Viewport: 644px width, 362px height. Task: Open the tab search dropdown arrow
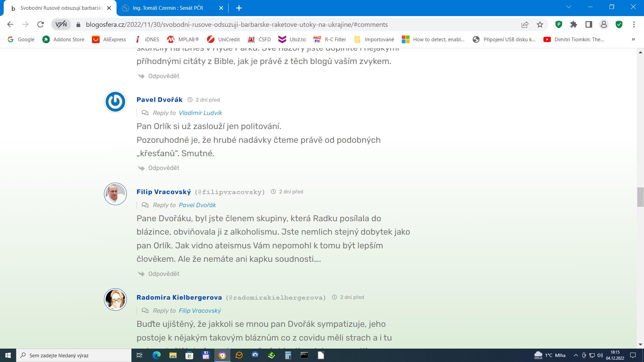point(569,7)
